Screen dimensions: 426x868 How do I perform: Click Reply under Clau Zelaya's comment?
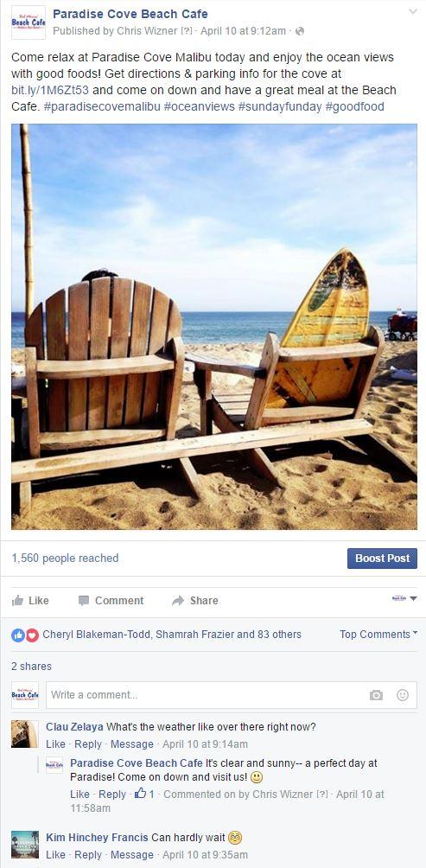(x=88, y=744)
